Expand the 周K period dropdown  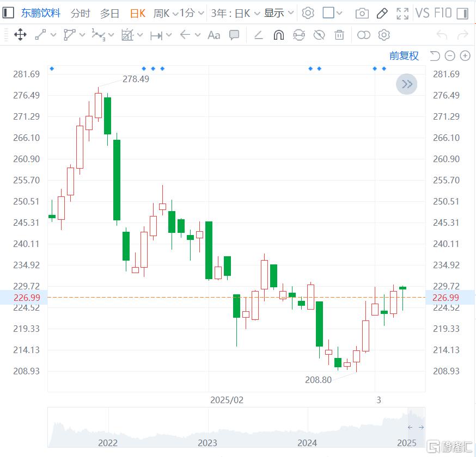pos(166,13)
